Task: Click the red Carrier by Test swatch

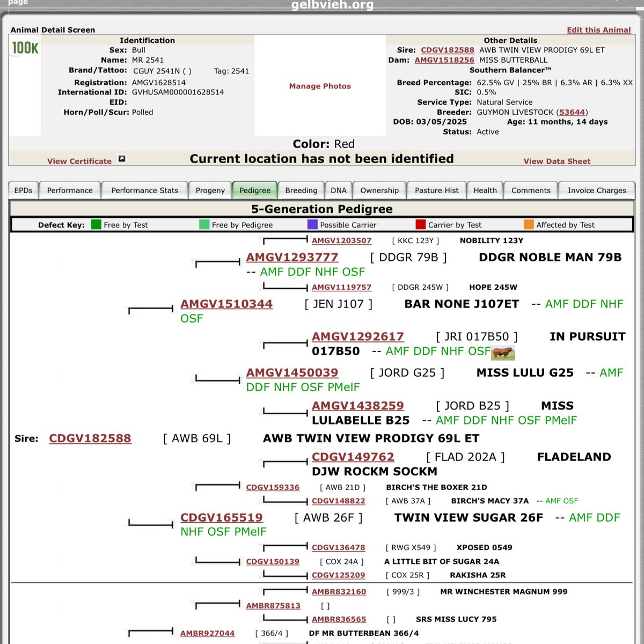Action: pos(420,224)
